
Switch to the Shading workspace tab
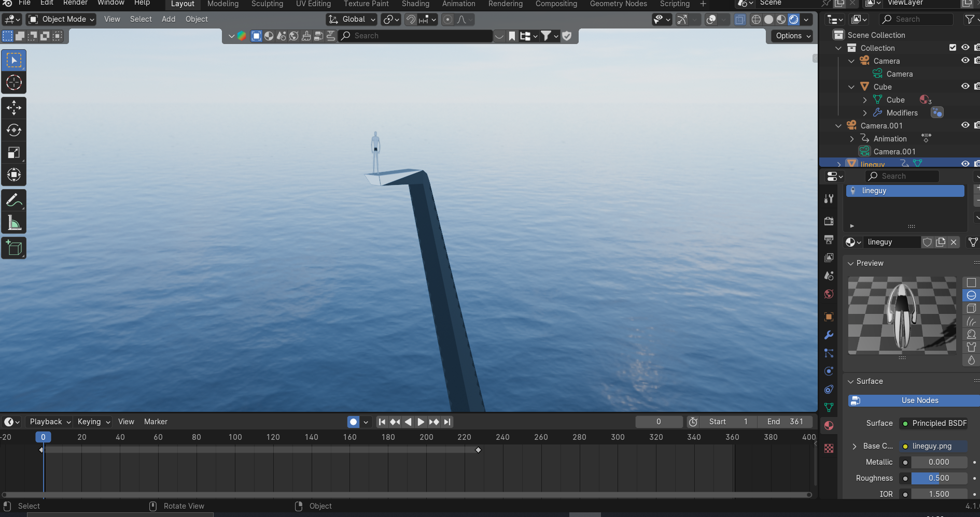click(x=415, y=4)
